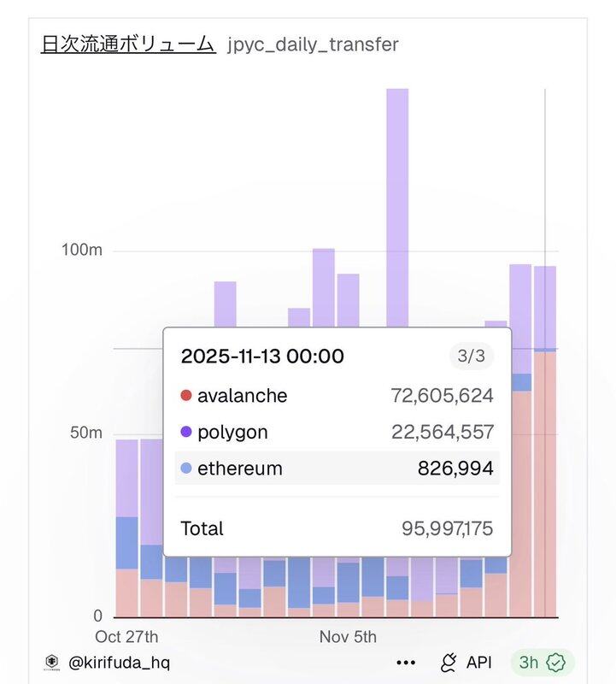Select the highlighted ethereum tooltip row

click(x=337, y=469)
